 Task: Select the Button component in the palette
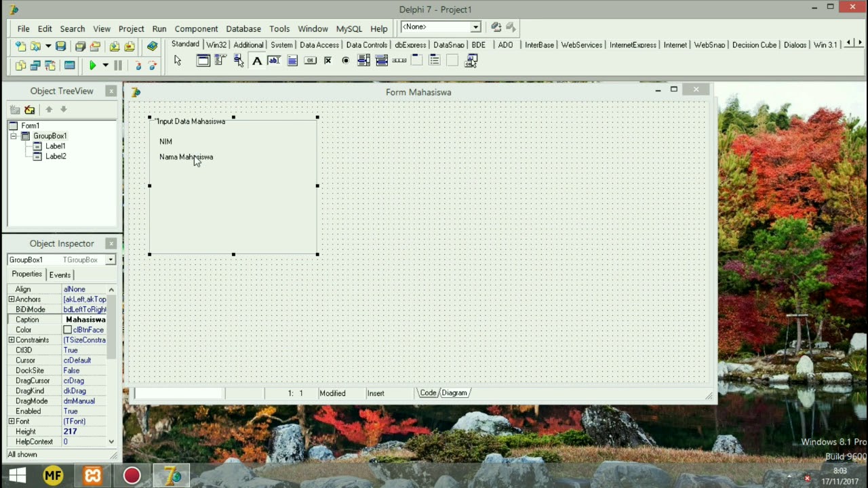tap(310, 61)
